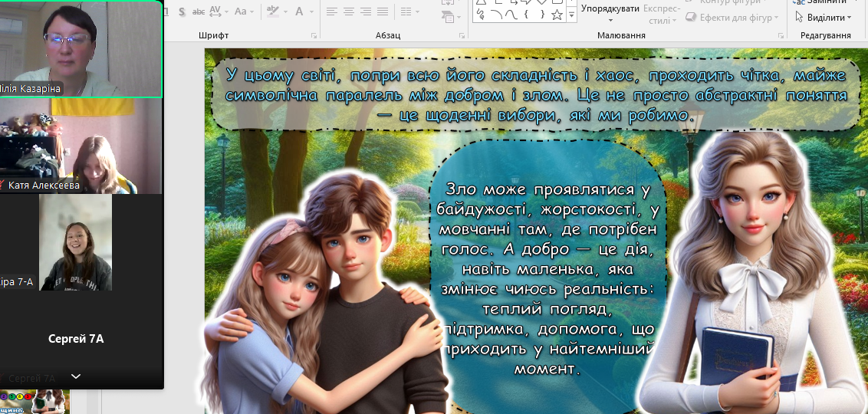The width and height of the screenshot is (868, 414).
Task: Justify the paragraph text
Action: click(384, 11)
